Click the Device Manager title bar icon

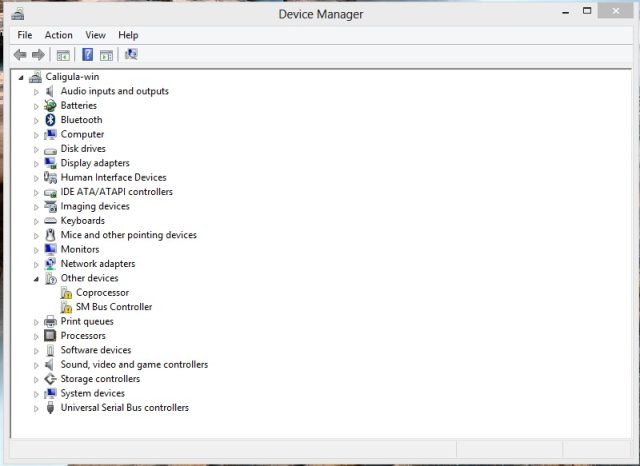tap(18, 14)
